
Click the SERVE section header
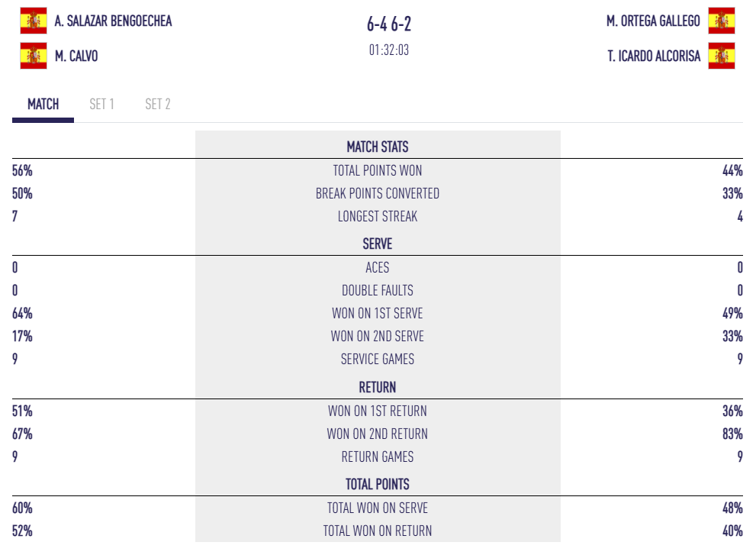click(378, 244)
